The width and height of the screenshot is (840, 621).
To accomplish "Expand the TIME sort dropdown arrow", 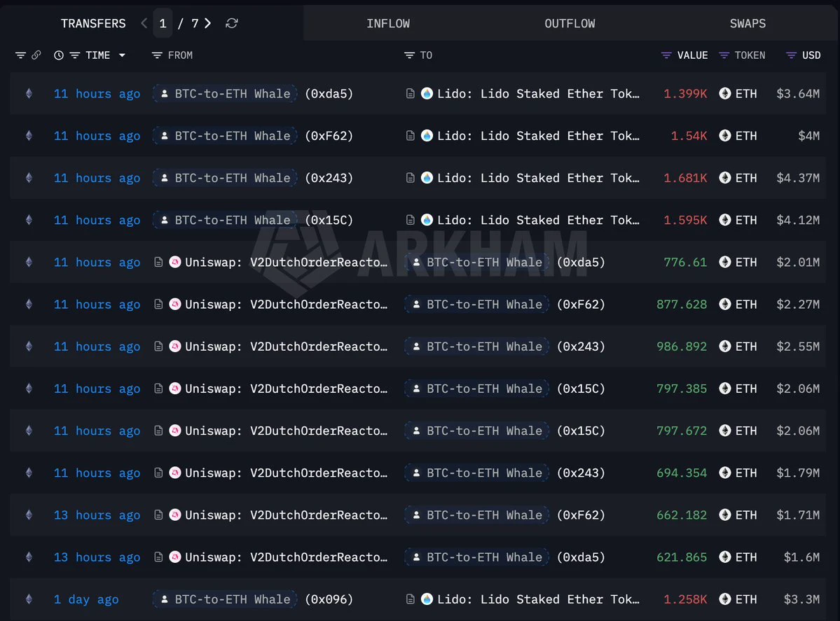I will 122,55.
